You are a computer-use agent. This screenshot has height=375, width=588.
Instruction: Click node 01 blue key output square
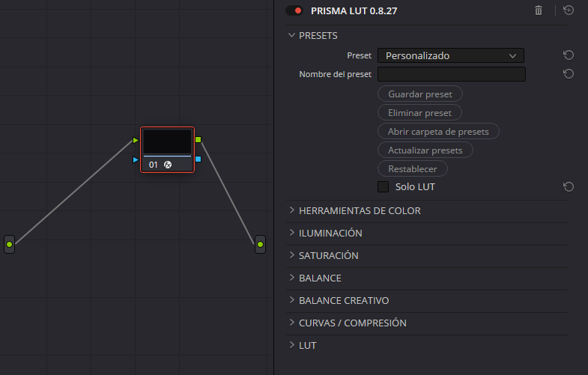(198, 159)
